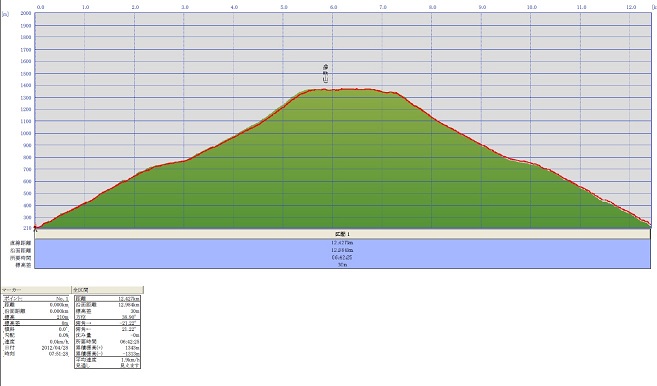
Task: Select the 累積標高(-) row
Action: [107, 353]
